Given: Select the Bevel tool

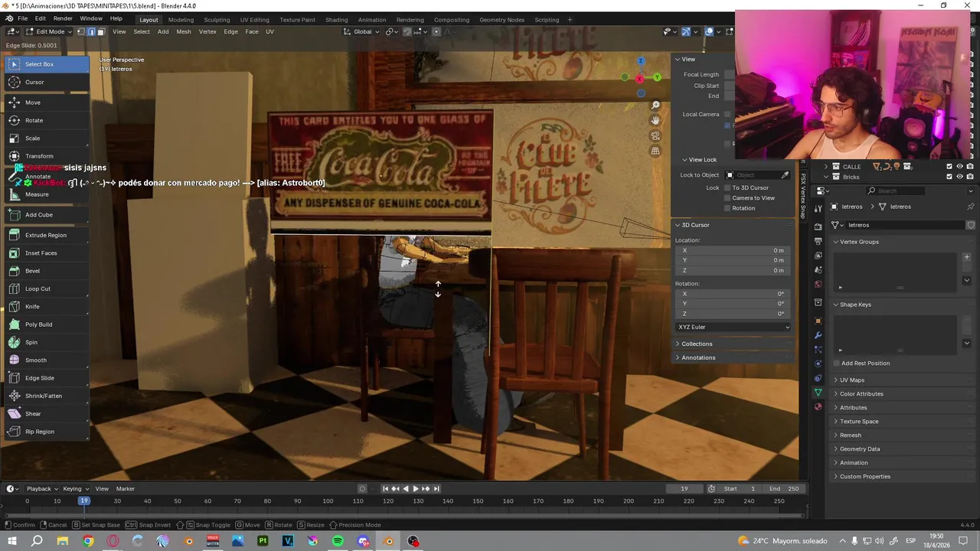Looking at the screenshot, I should tap(46, 271).
